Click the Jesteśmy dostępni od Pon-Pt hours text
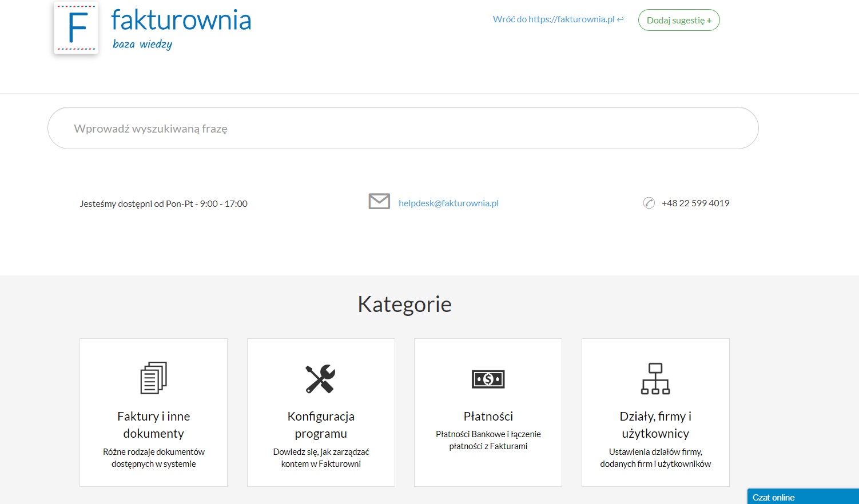This screenshot has width=859, height=504. click(164, 203)
